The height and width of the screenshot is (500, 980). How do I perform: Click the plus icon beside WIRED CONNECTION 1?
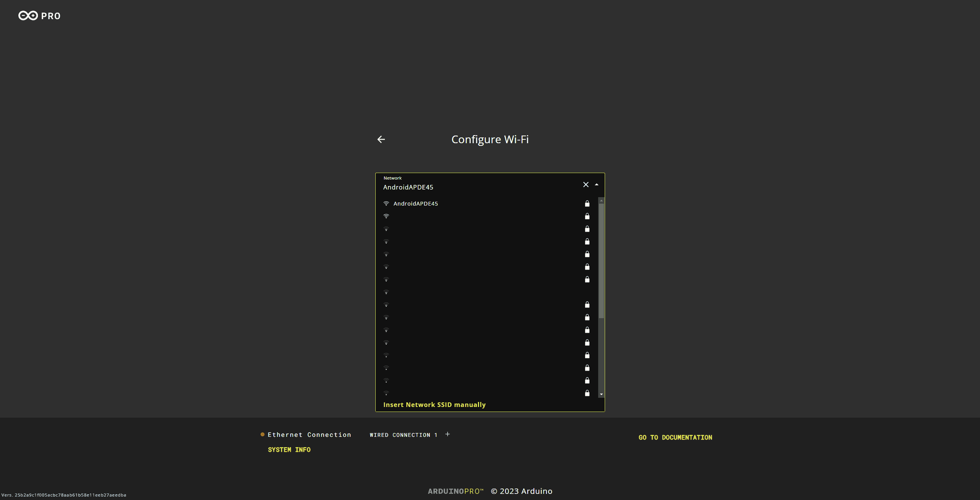447,434
